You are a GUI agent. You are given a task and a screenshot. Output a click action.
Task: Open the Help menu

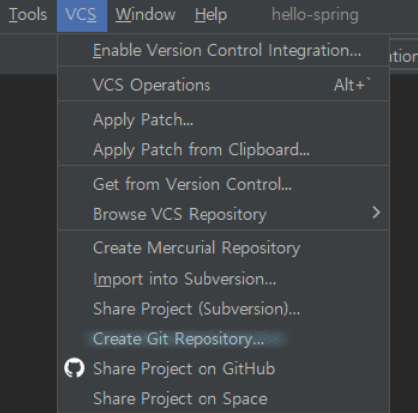pos(211,15)
